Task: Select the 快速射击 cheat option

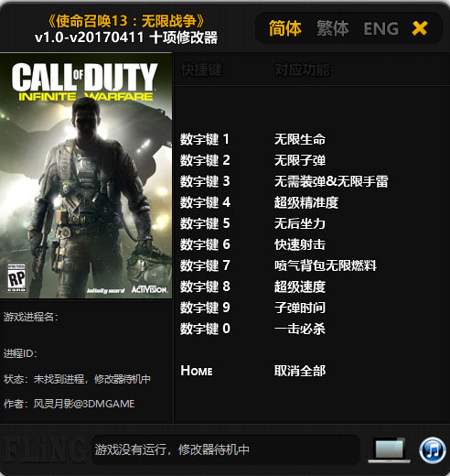Action: [x=300, y=244]
